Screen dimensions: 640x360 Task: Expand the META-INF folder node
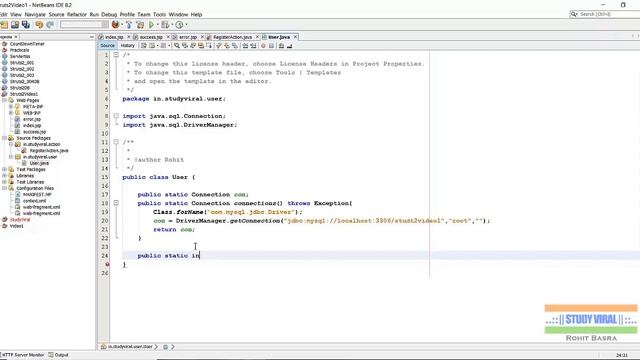tap(11, 107)
